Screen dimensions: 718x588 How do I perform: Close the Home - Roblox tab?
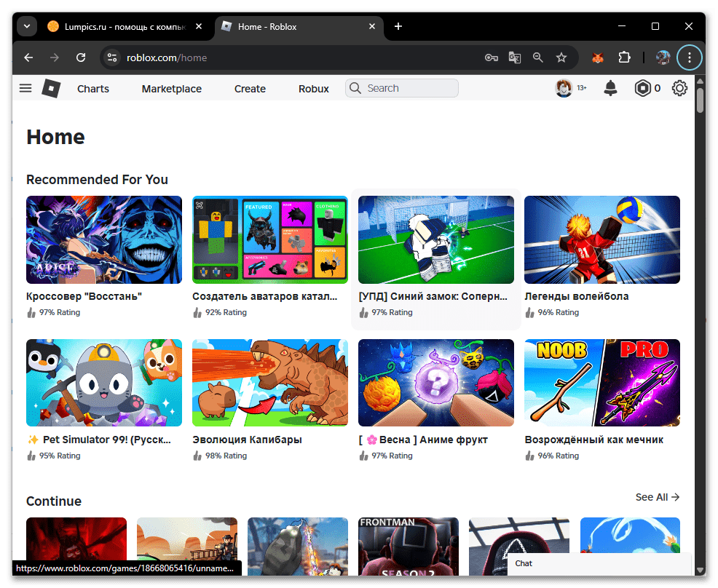pos(372,26)
